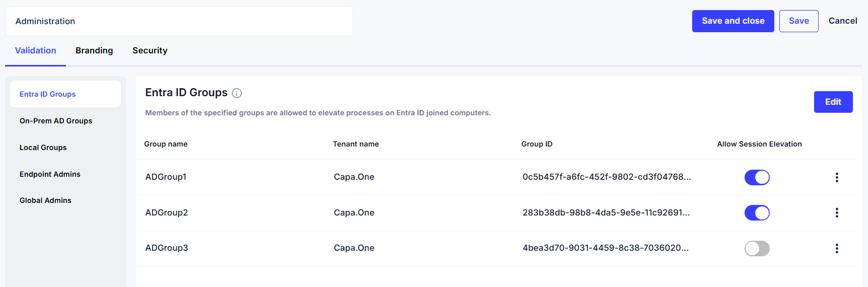The image size is (868, 287).
Task: Open Endpoint Admins section
Action: pos(50,174)
